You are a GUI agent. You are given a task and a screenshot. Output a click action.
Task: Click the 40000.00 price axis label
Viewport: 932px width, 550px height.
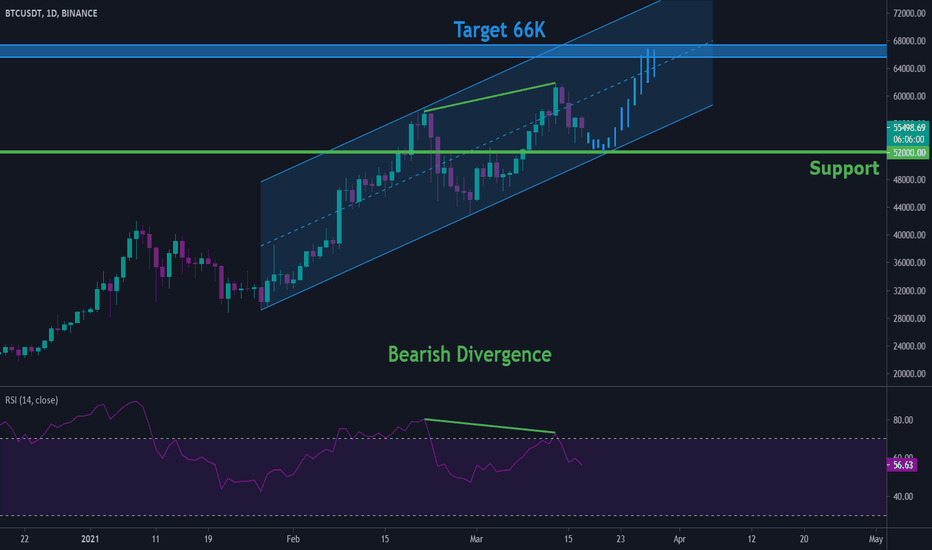pyautogui.click(x=909, y=235)
